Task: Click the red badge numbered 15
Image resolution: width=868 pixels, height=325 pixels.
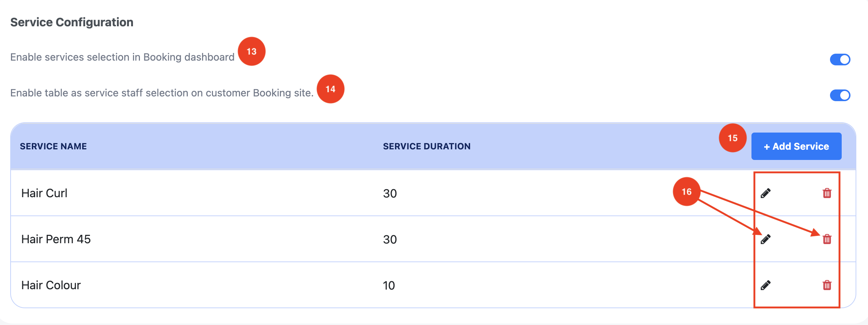Action: 732,138
